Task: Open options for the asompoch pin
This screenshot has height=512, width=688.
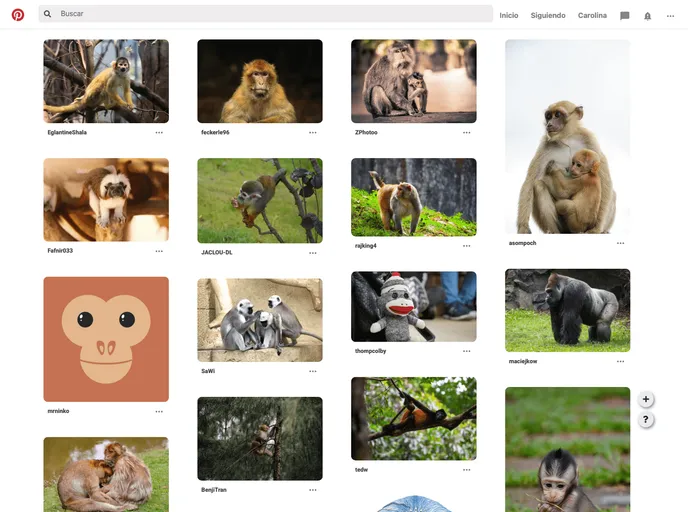Action: point(620,243)
